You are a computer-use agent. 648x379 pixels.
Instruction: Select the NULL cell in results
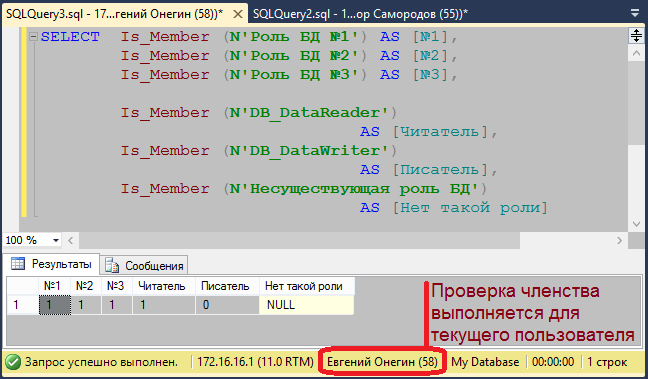tap(306, 305)
